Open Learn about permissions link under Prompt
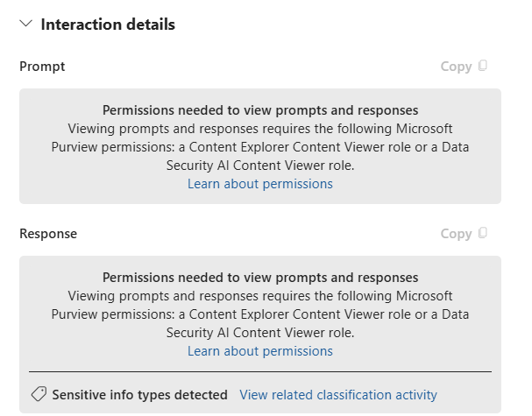 (x=260, y=184)
